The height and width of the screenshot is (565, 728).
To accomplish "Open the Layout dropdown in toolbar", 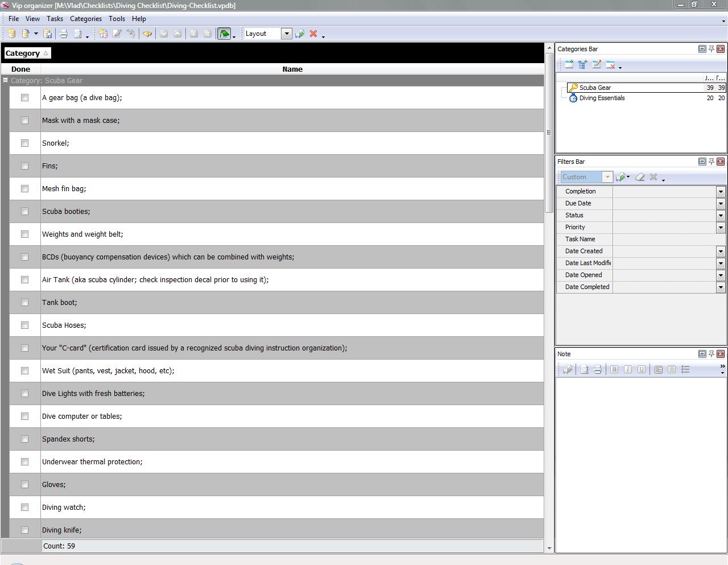I will tap(287, 34).
